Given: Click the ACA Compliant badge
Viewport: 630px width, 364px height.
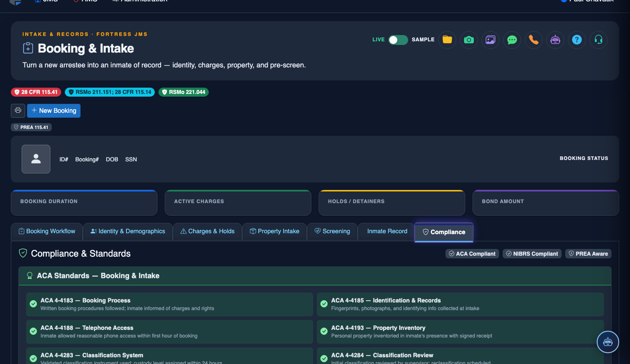Looking at the screenshot, I should click(472, 254).
